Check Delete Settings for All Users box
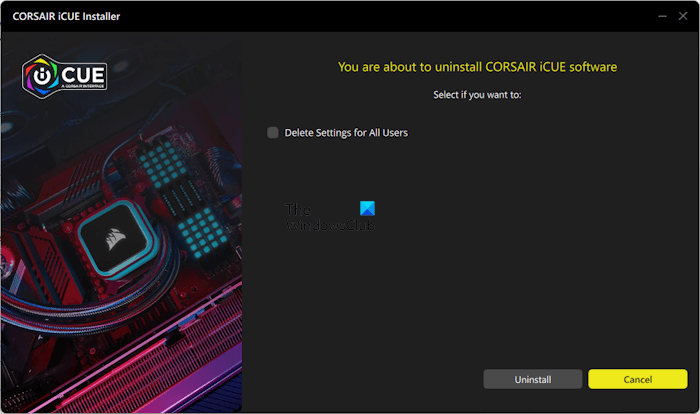This screenshot has height=414, width=700. coord(273,133)
